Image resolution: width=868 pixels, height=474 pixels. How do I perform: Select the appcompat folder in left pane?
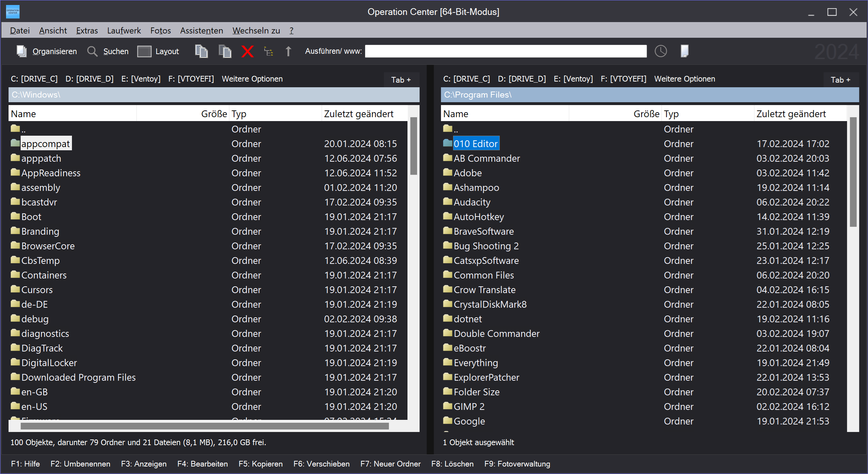click(x=46, y=143)
